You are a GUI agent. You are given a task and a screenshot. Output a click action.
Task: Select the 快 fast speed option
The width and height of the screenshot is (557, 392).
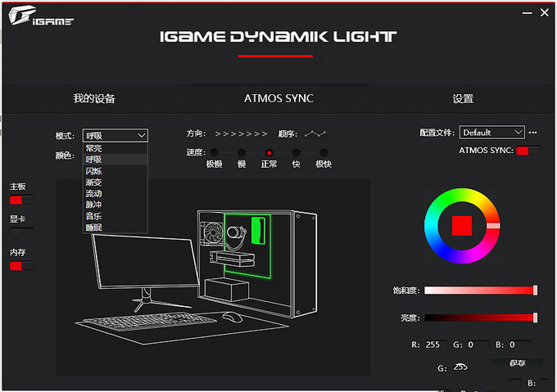pos(296,153)
